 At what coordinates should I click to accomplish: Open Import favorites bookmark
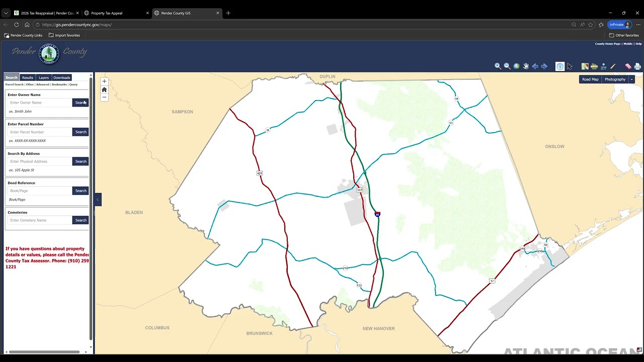point(64,35)
